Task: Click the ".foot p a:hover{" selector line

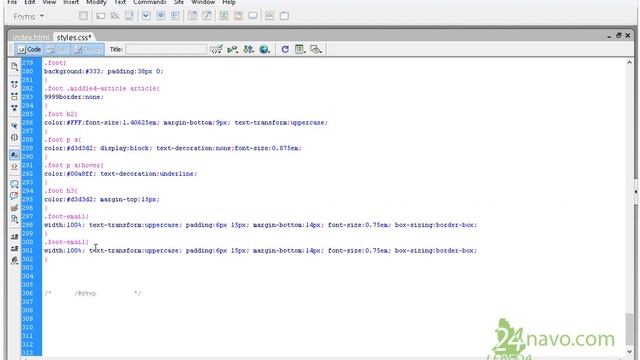Action: pos(74,165)
